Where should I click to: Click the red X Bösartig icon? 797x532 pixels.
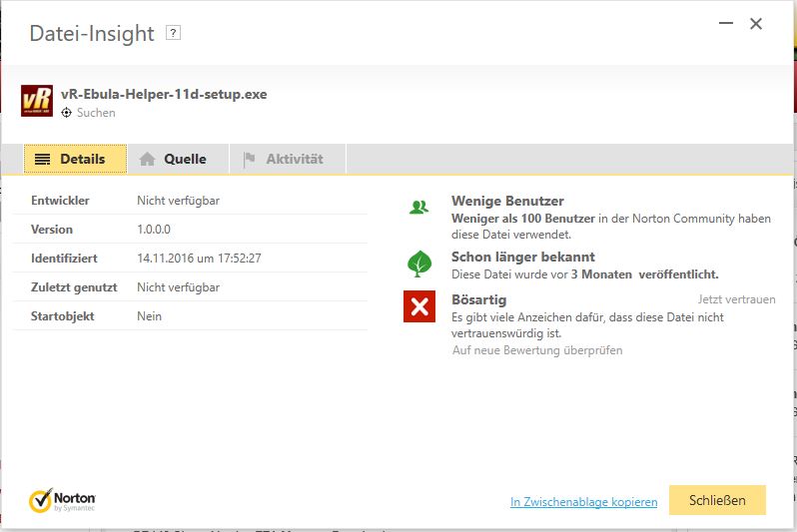click(x=419, y=306)
